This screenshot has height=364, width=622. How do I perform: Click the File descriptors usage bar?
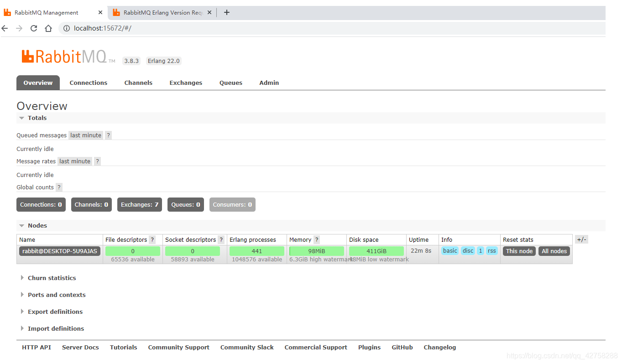click(133, 251)
